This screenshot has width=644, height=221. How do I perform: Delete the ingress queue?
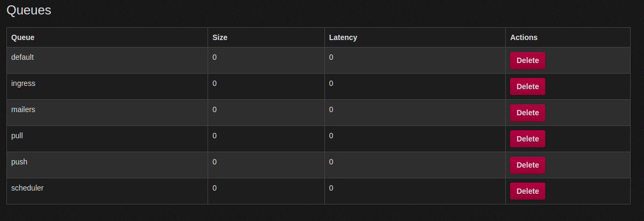527,86
